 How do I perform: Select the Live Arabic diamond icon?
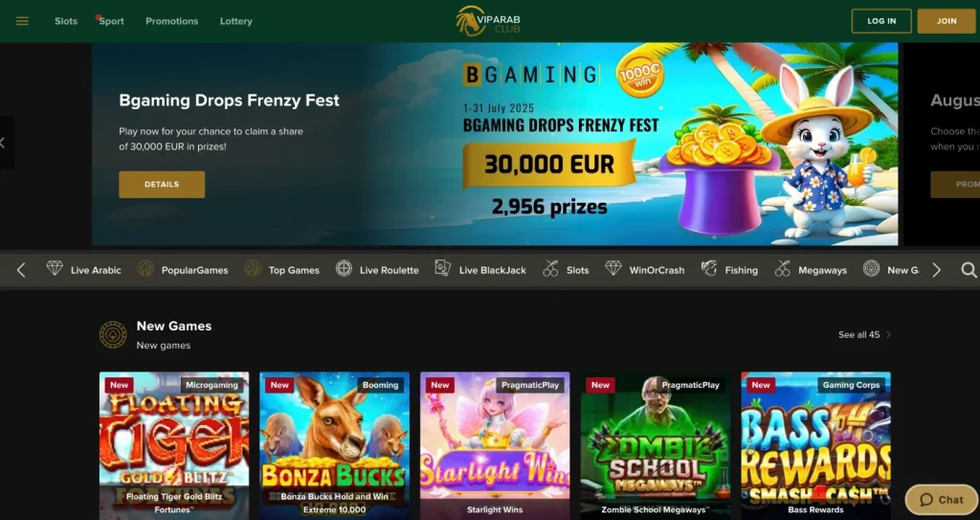click(x=55, y=268)
